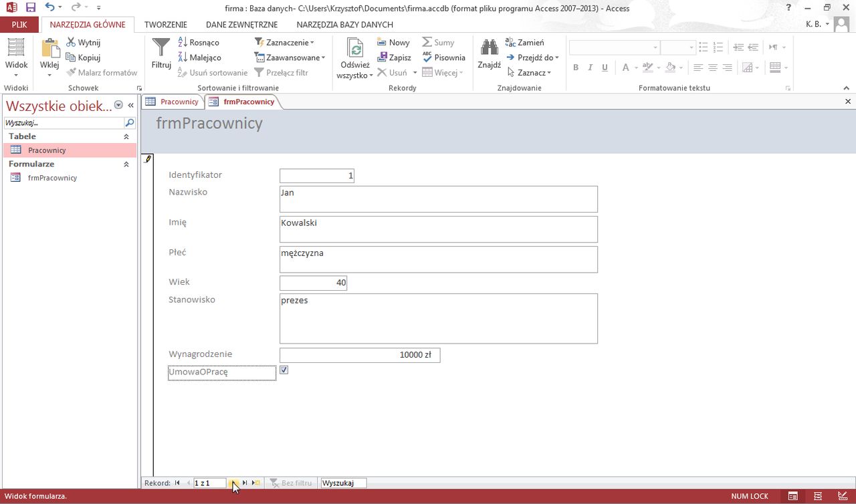This screenshot has height=504, width=856.
Task: Click Zamień replace button
Action: pyautogui.click(x=525, y=42)
